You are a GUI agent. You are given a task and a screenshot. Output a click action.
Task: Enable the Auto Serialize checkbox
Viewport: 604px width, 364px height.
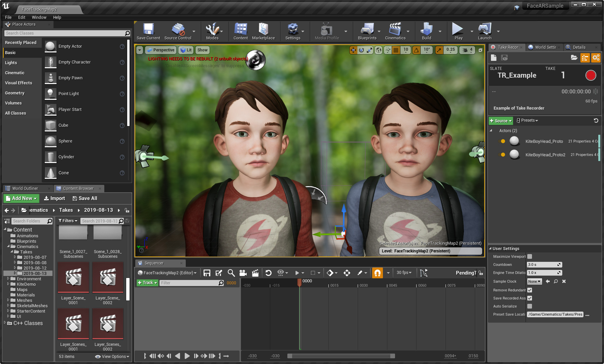tap(529, 306)
